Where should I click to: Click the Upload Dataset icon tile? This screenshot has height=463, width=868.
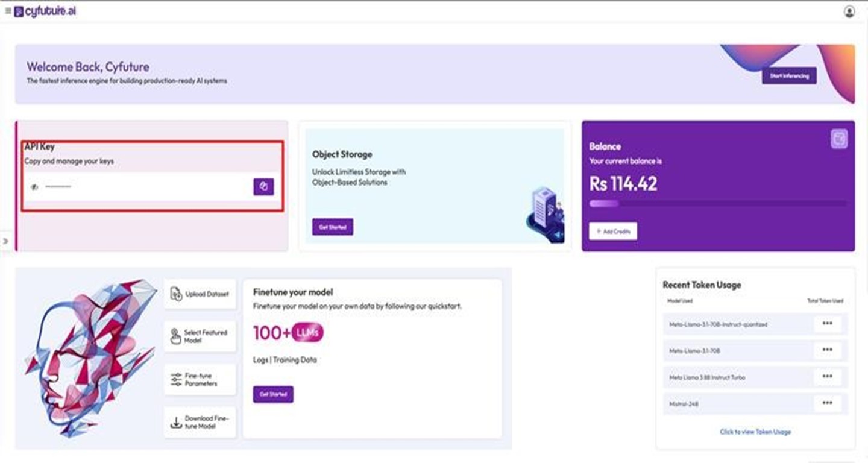point(200,294)
